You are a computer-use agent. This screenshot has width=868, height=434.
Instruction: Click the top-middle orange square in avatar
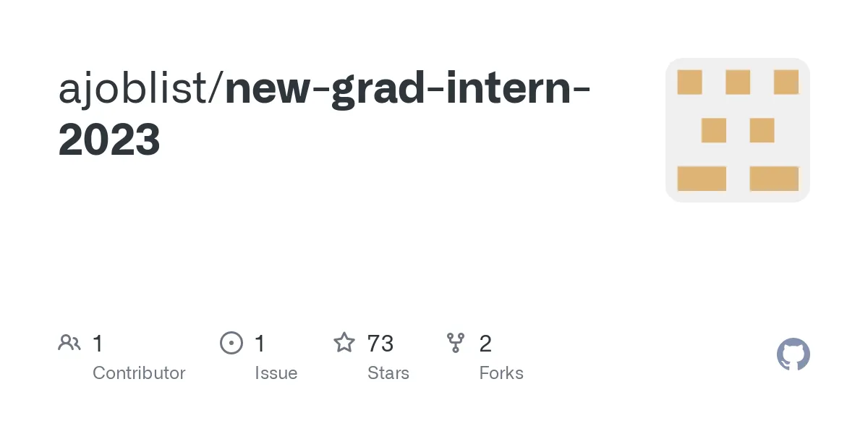point(737,82)
